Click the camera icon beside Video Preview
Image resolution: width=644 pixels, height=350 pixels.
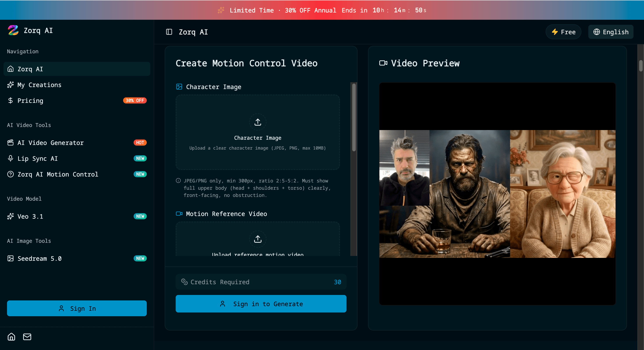[383, 63]
